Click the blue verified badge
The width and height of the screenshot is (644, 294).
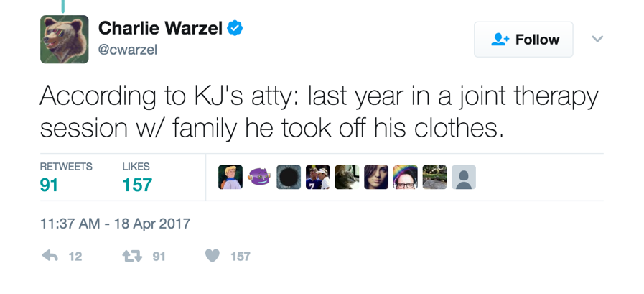pos(235,28)
